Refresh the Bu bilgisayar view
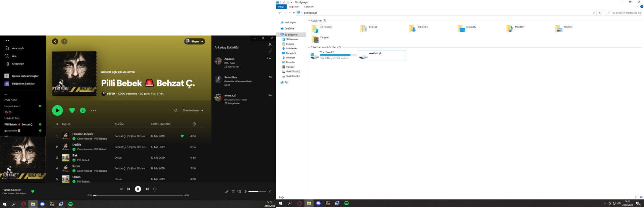 600,13
